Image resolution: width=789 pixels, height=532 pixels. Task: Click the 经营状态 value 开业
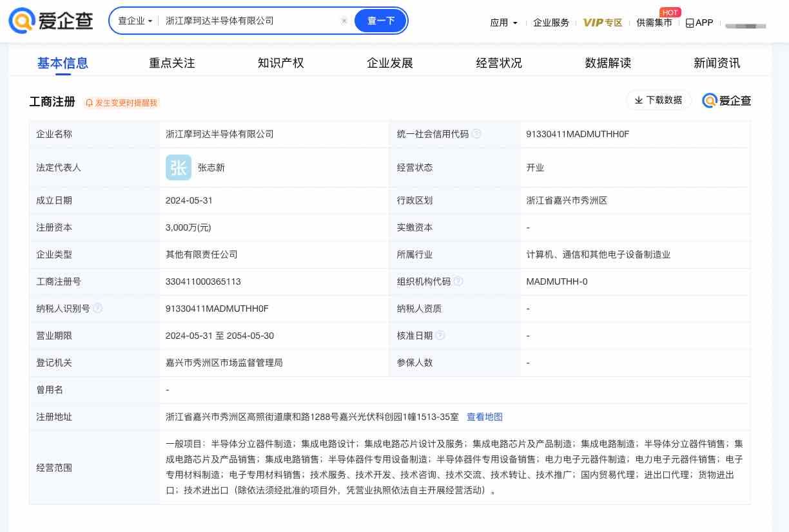pyautogui.click(x=535, y=167)
